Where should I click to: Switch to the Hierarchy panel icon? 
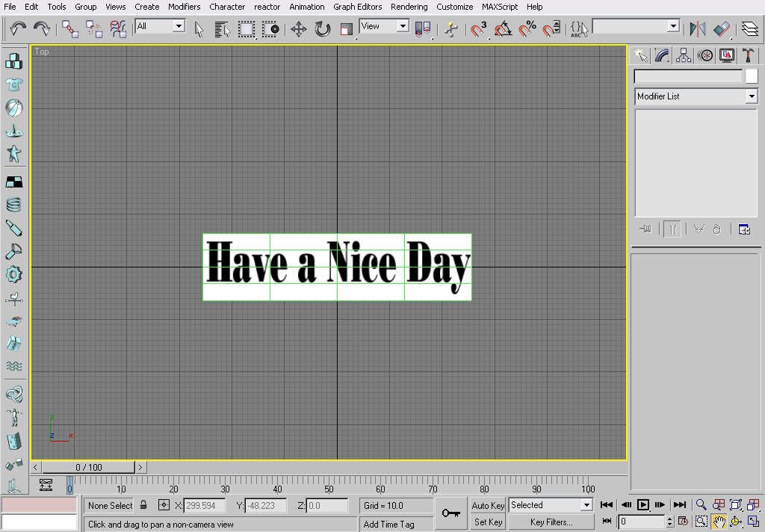click(684, 55)
